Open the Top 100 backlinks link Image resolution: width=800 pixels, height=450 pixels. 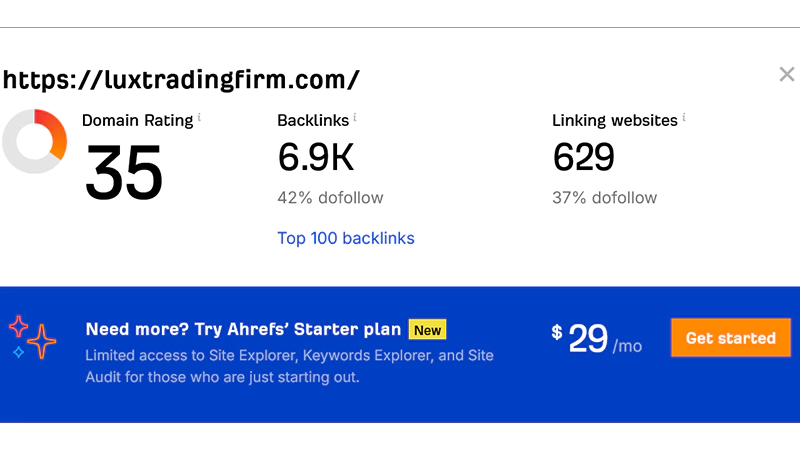tap(345, 238)
